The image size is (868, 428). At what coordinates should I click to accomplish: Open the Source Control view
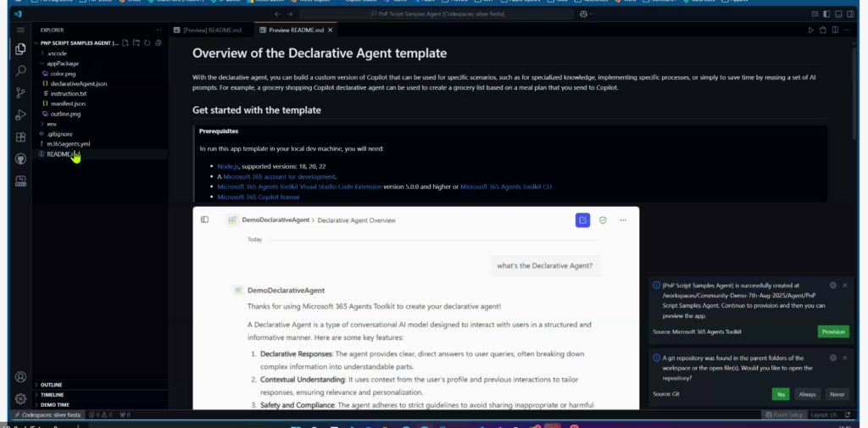tap(20, 93)
